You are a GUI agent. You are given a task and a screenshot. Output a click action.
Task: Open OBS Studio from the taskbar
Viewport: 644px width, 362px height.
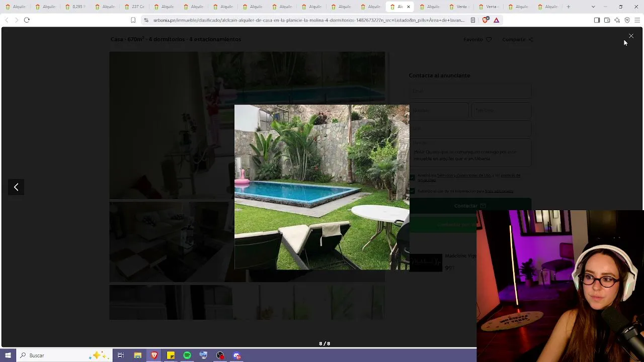220,355
